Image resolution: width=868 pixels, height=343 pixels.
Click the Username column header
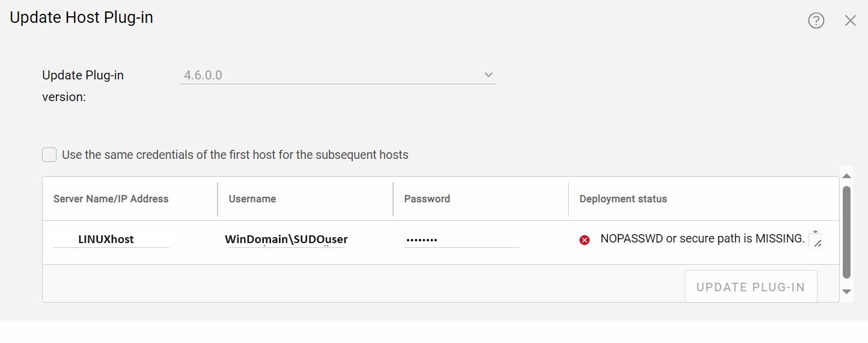pyautogui.click(x=252, y=199)
